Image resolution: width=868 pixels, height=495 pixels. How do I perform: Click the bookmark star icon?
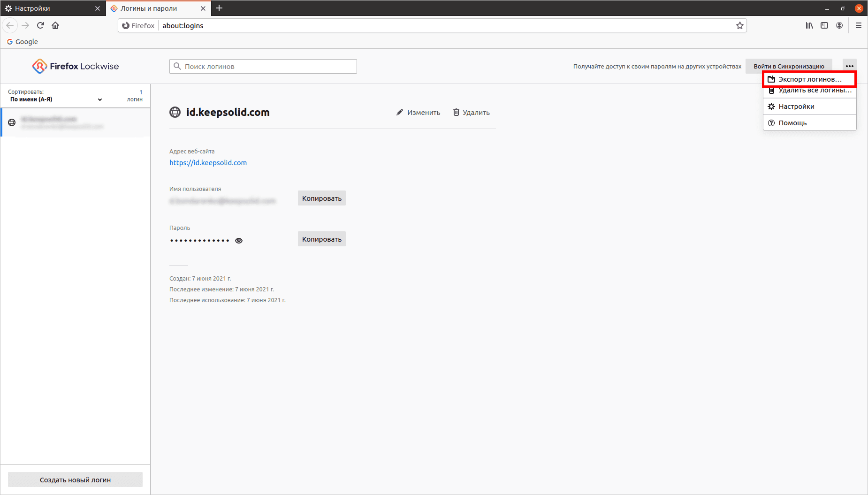tap(739, 26)
